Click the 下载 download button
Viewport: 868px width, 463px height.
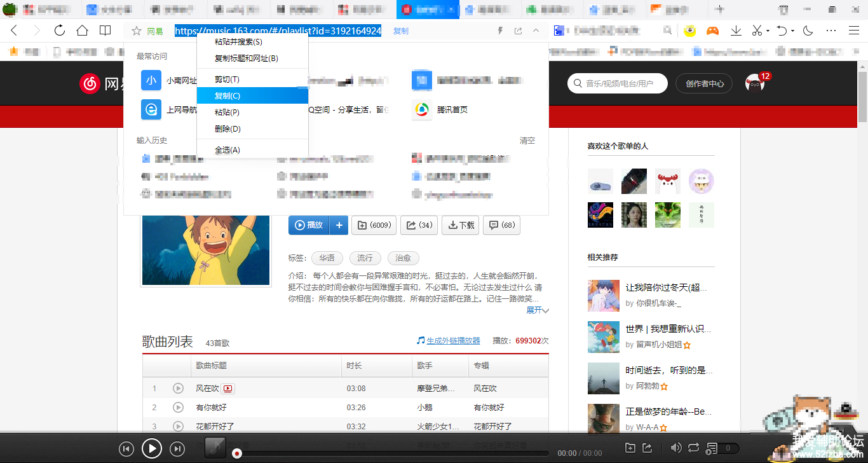[x=461, y=225]
